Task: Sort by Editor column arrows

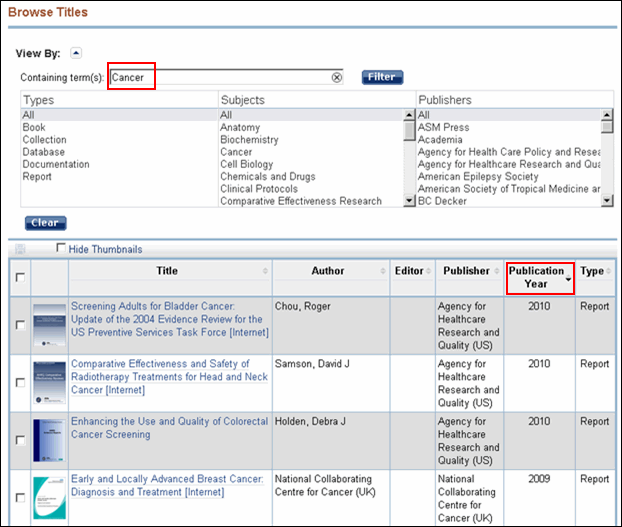Action: point(428,271)
